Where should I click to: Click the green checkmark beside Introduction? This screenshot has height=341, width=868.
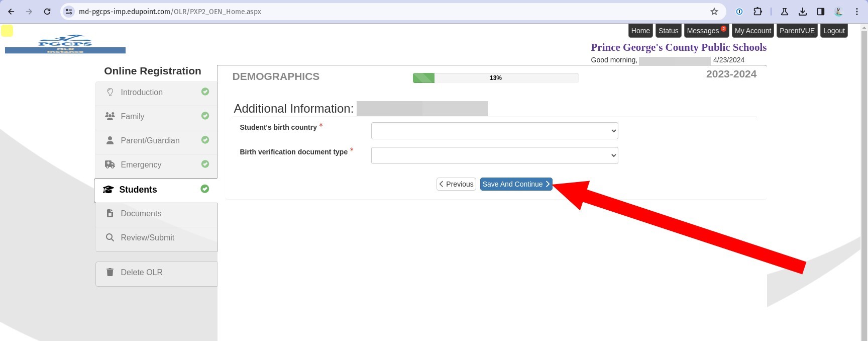pos(205,92)
